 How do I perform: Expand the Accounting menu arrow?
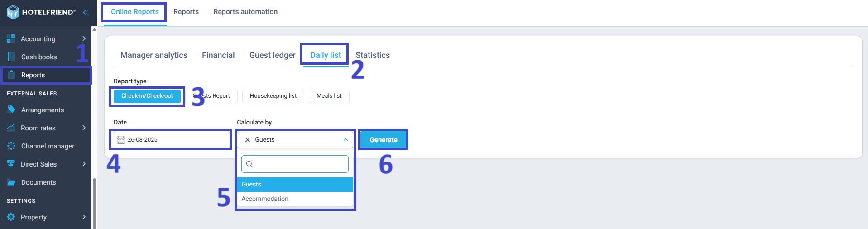point(84,38)
